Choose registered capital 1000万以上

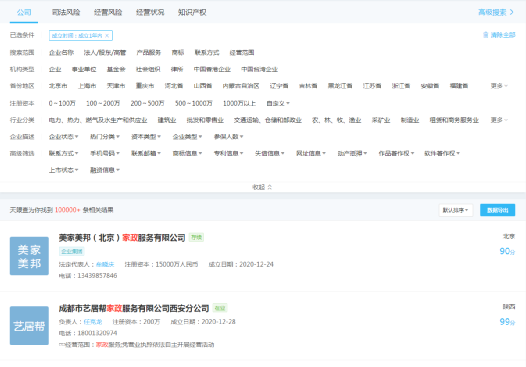[x=240, y=103]
